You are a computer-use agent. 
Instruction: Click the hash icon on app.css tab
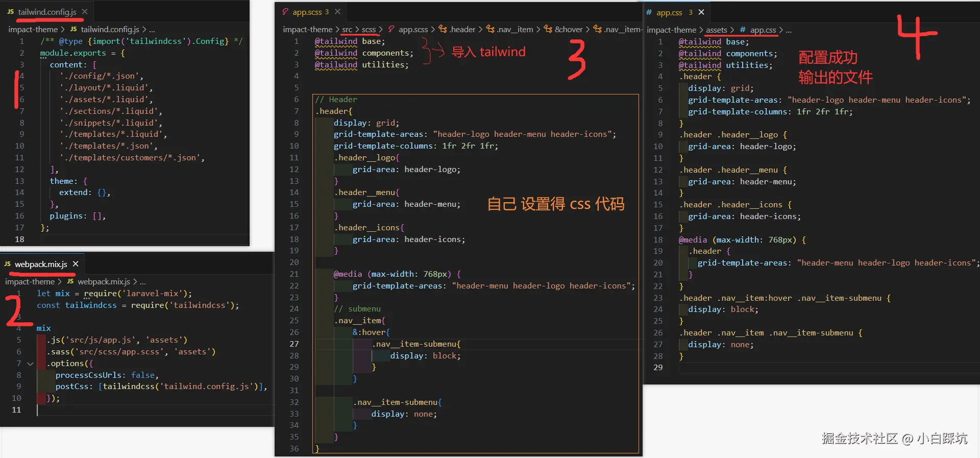(649, 12)
